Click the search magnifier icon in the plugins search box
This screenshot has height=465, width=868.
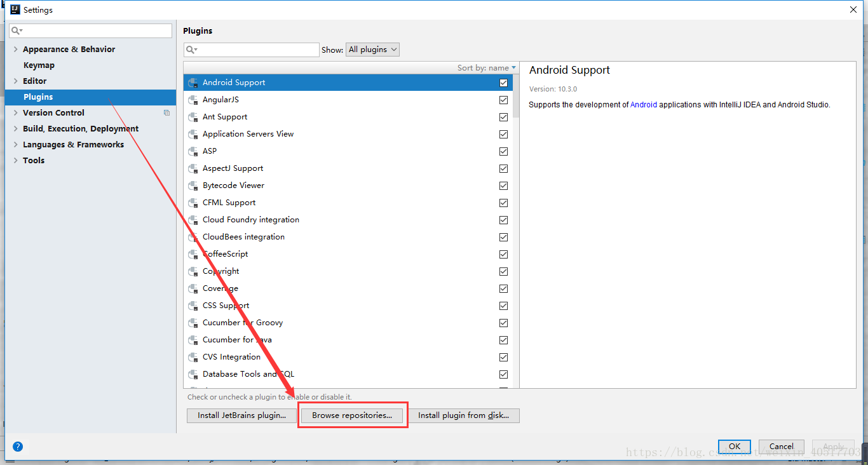pos(191,50)
